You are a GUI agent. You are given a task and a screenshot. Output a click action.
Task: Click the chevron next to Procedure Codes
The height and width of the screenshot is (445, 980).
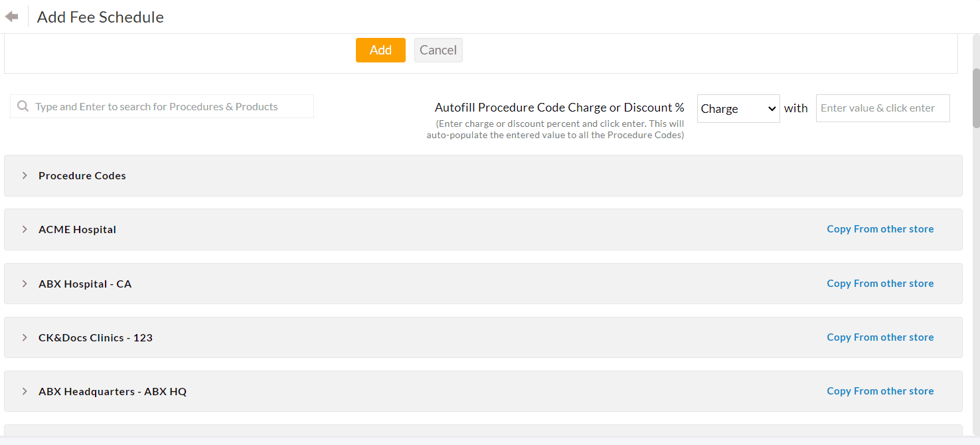(x=25, y=175)
